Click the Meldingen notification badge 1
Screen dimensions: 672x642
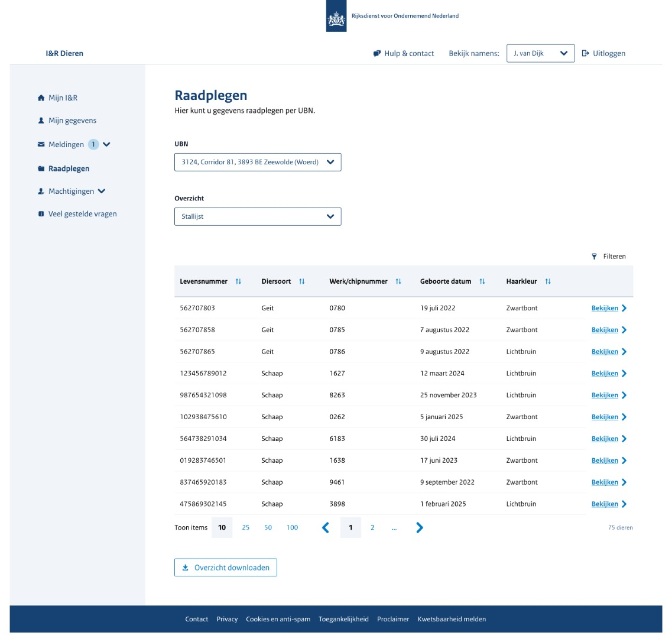coord(93,144)
